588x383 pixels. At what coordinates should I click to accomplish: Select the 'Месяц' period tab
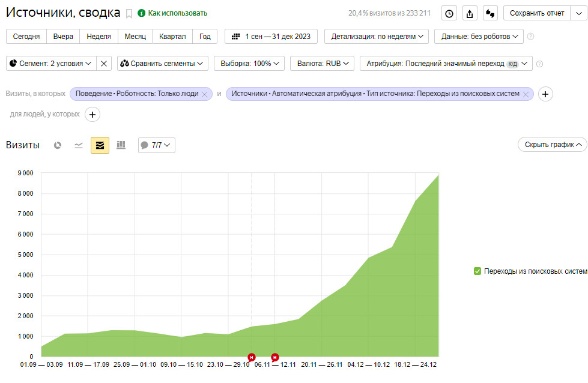[135, 37]
